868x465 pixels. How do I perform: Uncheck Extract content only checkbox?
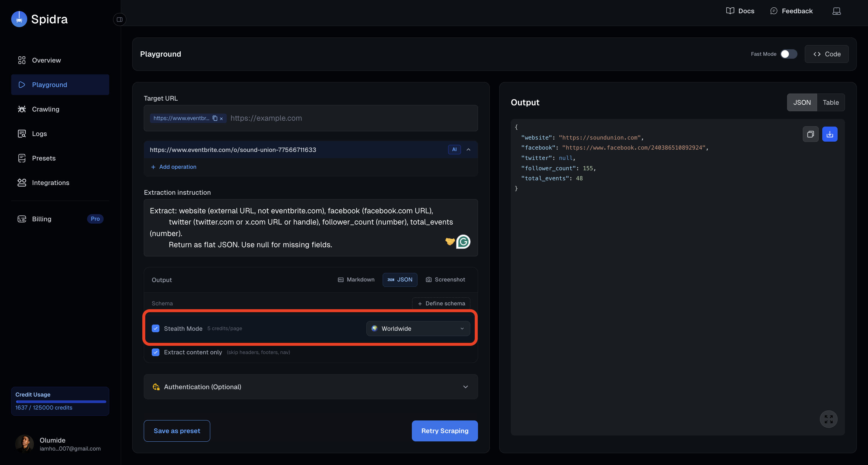[155, 352]
